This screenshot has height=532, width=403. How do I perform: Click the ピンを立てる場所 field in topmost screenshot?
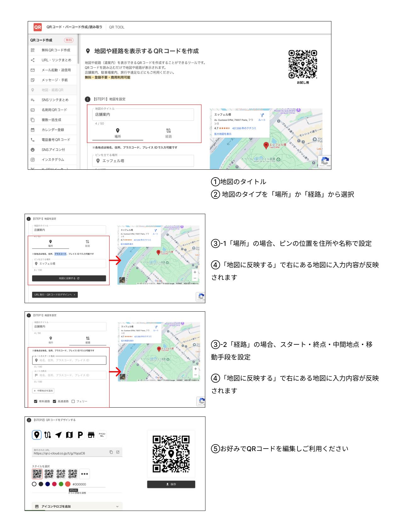click(x=143, y=161)
